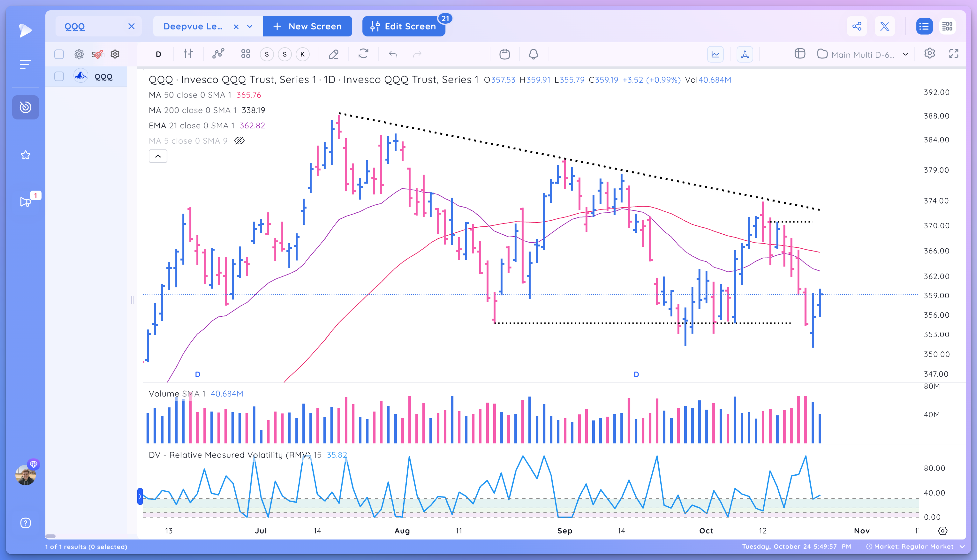Click the chart symbol title text
Viewport: 977px width, 560px height.
[314, 80]
